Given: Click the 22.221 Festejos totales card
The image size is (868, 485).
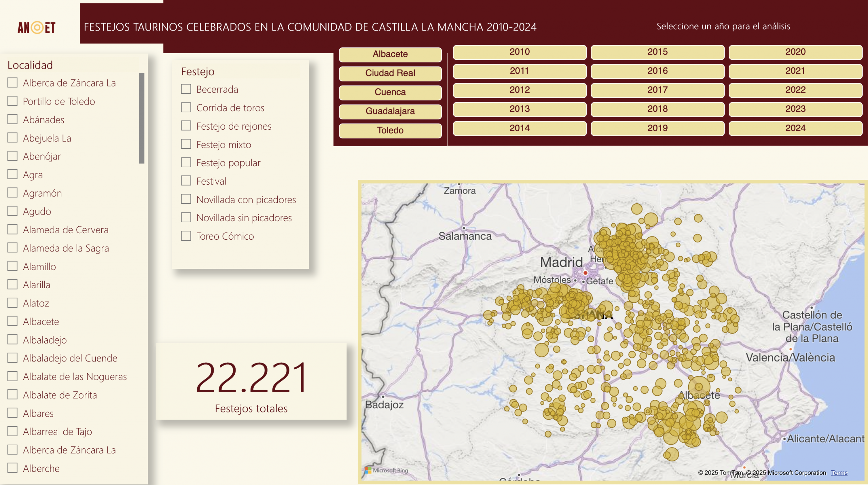Looking at the screenshot, I should (x=251, y=382).
